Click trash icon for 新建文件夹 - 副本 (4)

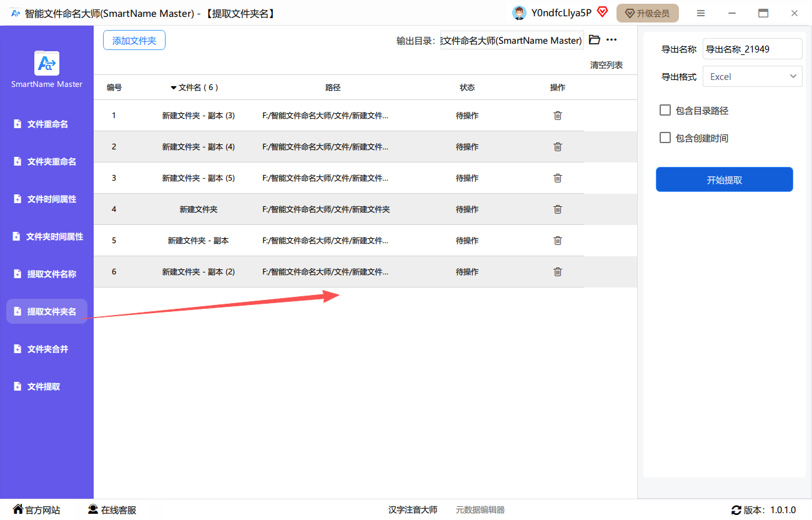click(x=558, y=147)
